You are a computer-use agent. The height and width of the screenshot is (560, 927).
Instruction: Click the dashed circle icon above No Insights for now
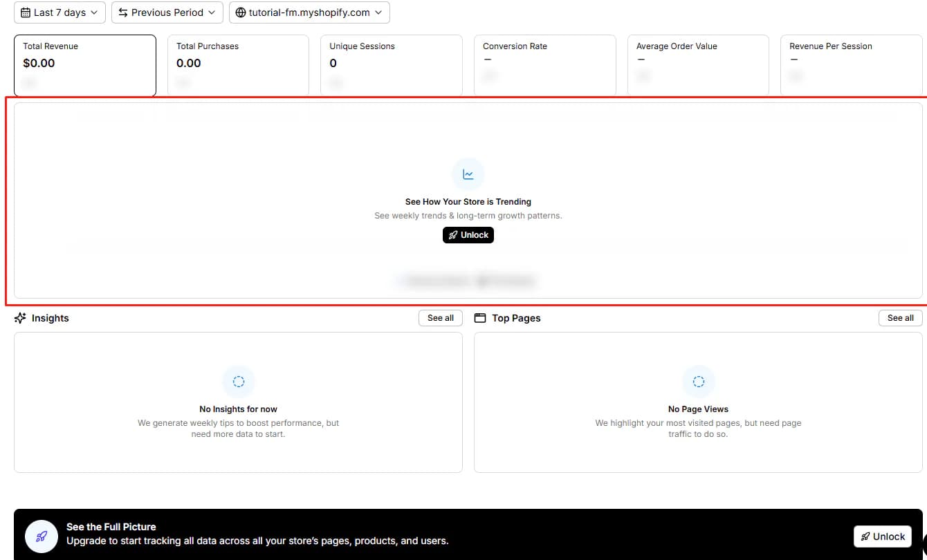pyautogui.click(x=239, y=381)
